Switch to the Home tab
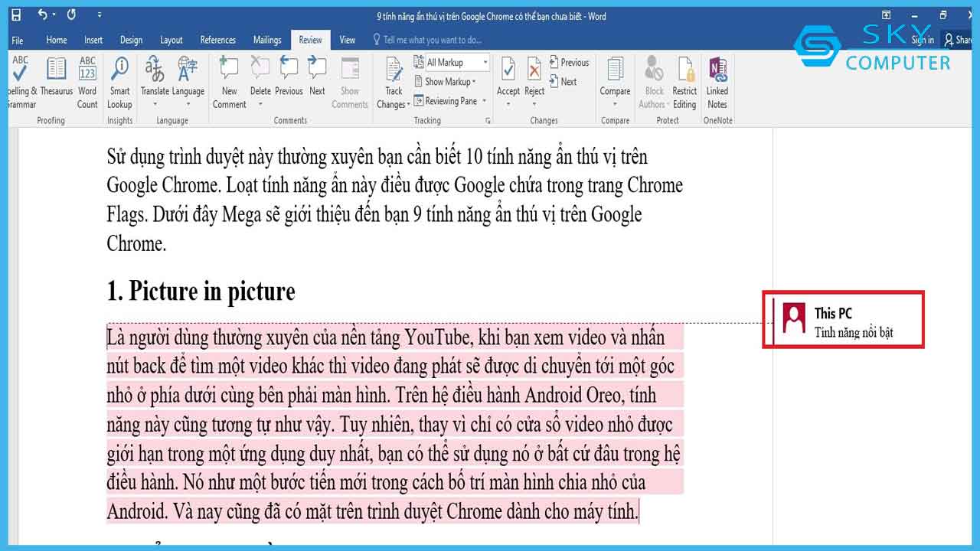 (57, 40)
